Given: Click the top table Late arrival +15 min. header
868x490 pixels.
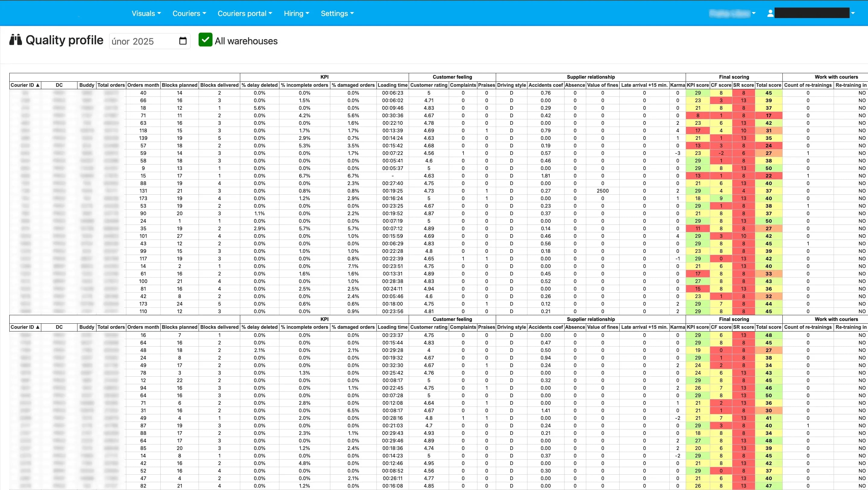Looking at the screenshot, I should 644,85.
